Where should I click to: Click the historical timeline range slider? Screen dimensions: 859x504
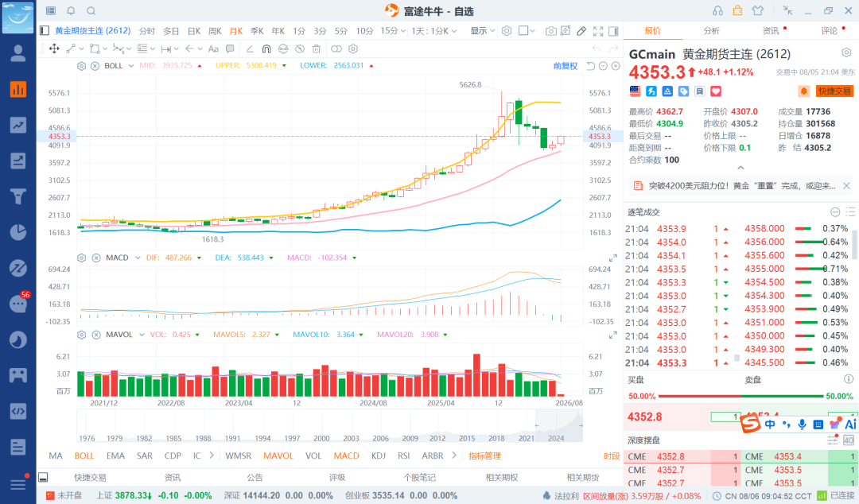coord(329,425)
